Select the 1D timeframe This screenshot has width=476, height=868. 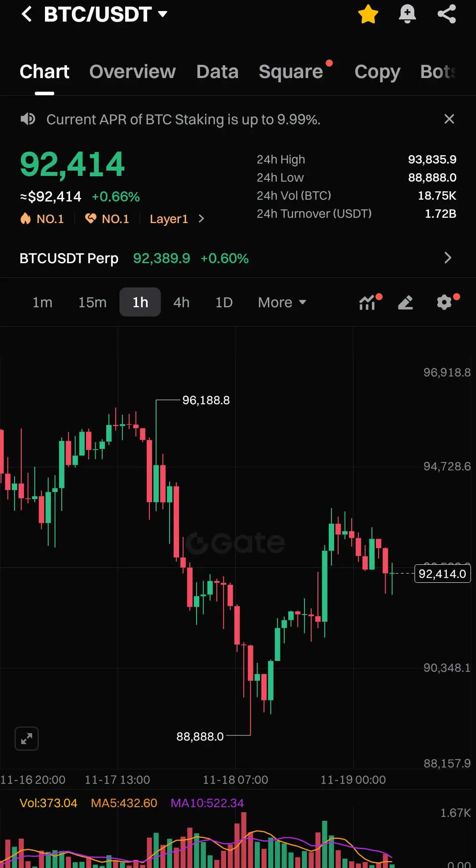coord(224,302)
